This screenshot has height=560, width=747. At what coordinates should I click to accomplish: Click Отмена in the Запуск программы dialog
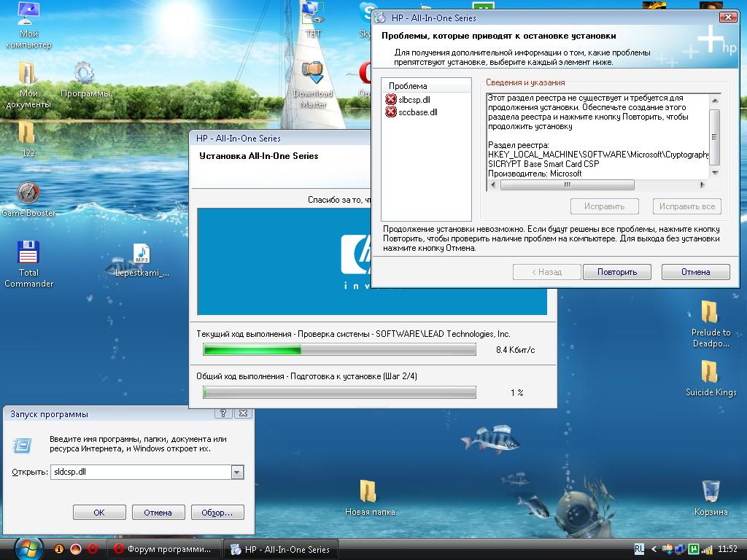(x=158, y=513)
